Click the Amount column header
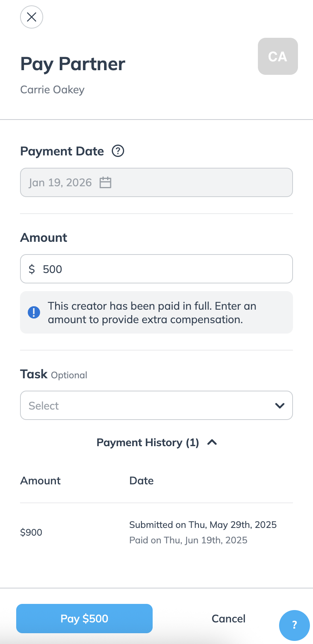313x644 pixels. pos(40,480)
